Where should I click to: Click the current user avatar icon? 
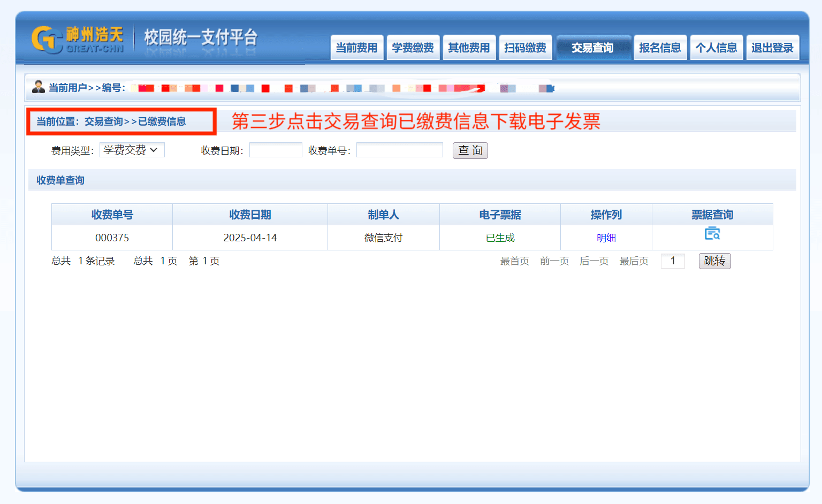[39, 87]
